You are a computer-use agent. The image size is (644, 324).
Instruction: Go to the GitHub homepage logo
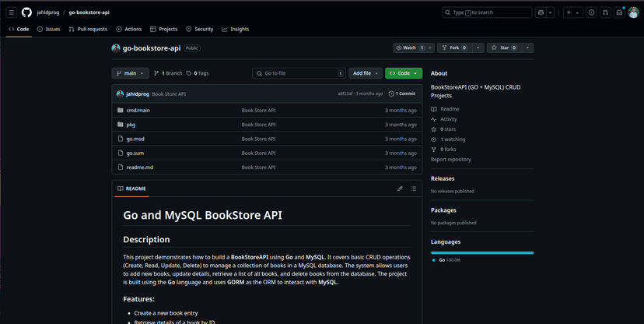tap(26, 12)
